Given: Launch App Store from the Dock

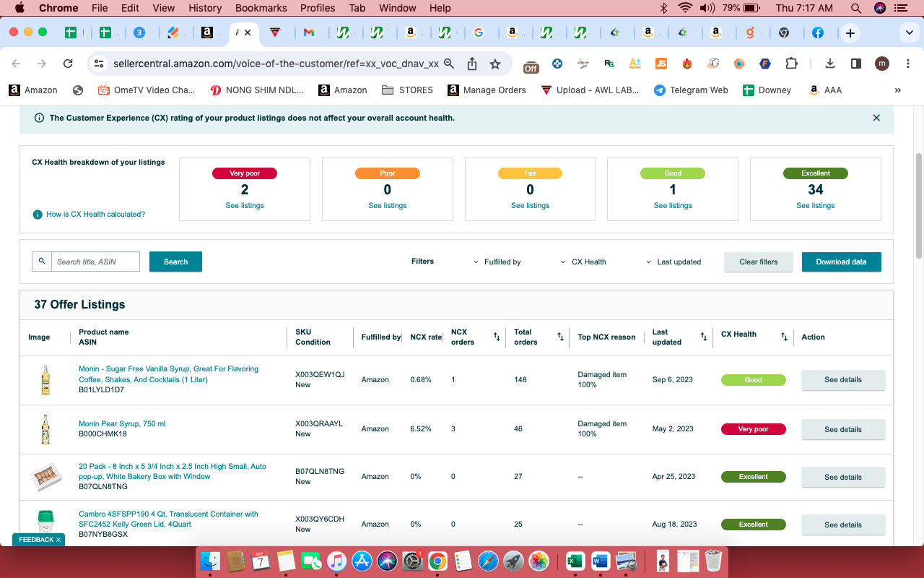Looking at the screenshot, I should pos(362,561).
